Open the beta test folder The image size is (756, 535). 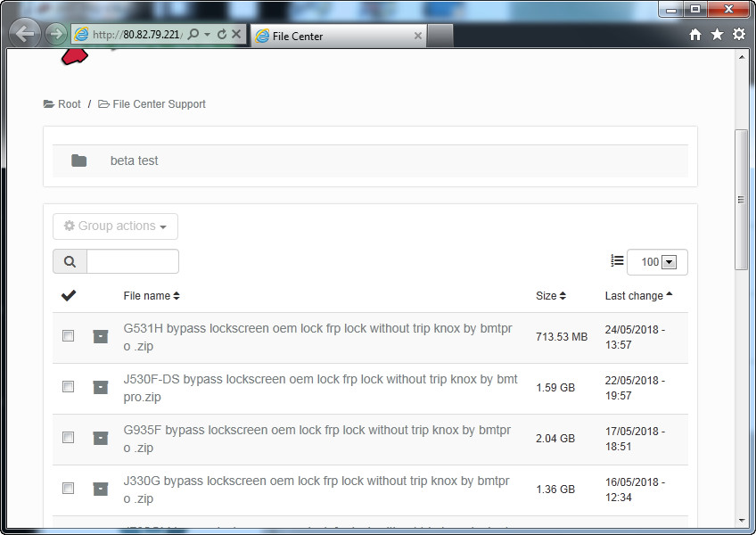tap(134, 160)
